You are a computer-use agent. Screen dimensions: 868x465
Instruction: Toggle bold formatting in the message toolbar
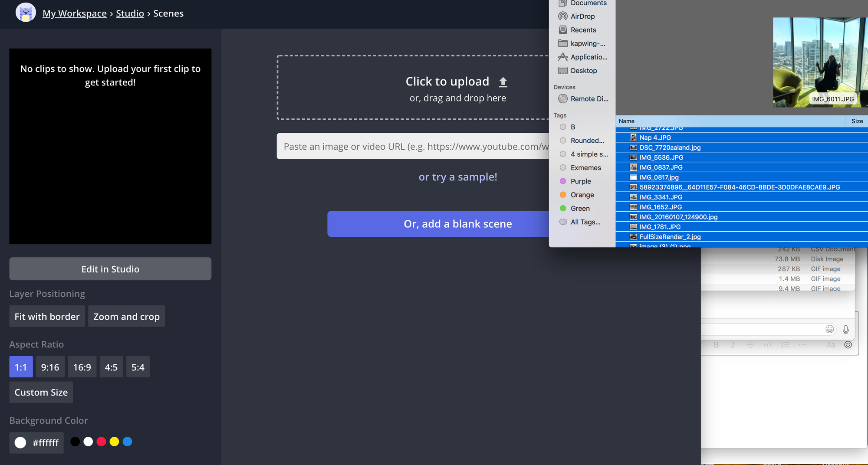[x=716, y=345]
